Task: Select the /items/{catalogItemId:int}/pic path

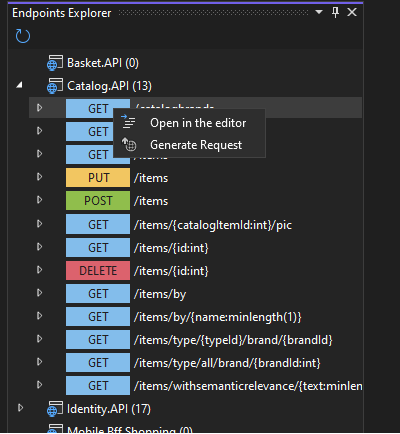Action: [x=213, y=225]
